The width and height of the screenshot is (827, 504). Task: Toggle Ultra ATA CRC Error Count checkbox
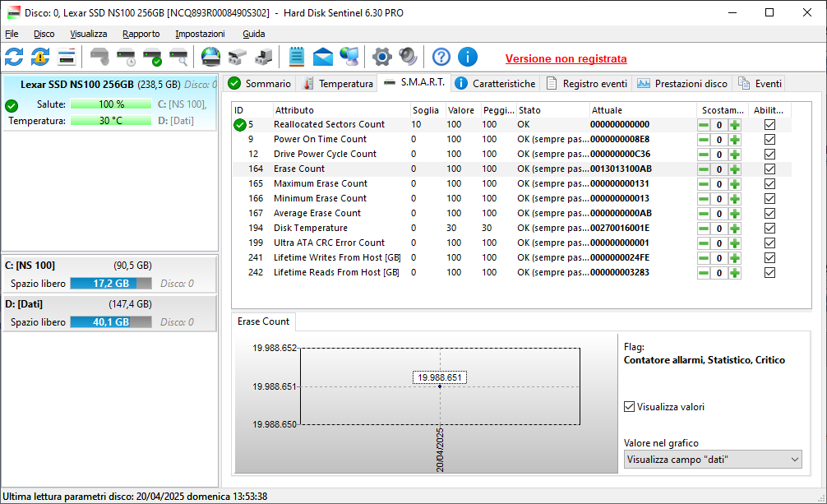tap(770, 243)
